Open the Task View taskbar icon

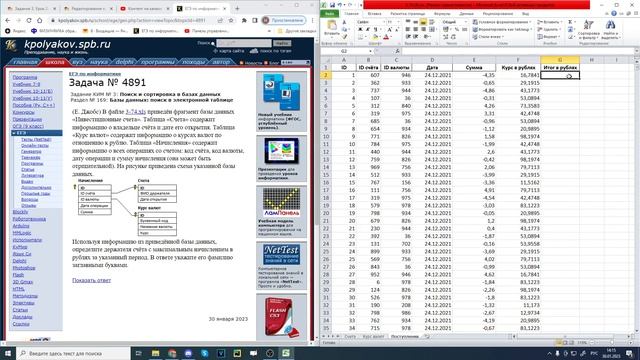[138, 353]
